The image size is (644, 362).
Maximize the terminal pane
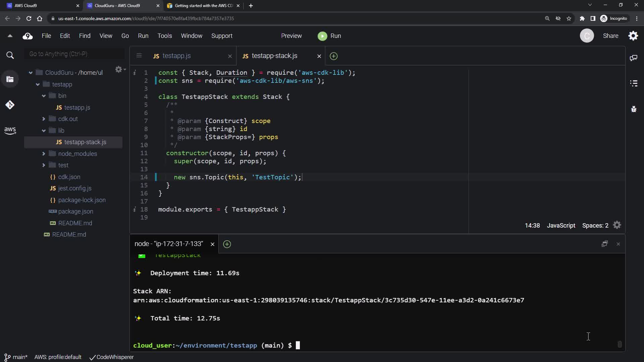(x=604, y=244)
